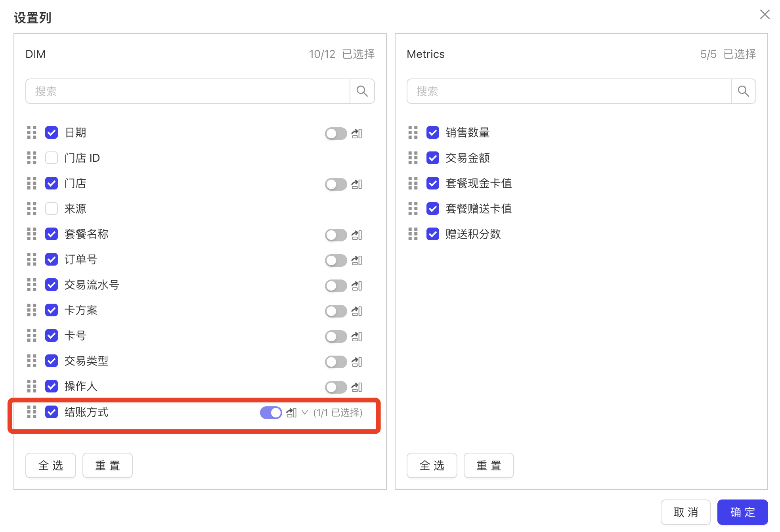Grab the drag handle for 卡方案
Image resolution: width=780 pixels, height=532 pixels.
pyautogui.click(x=32, y=310)
